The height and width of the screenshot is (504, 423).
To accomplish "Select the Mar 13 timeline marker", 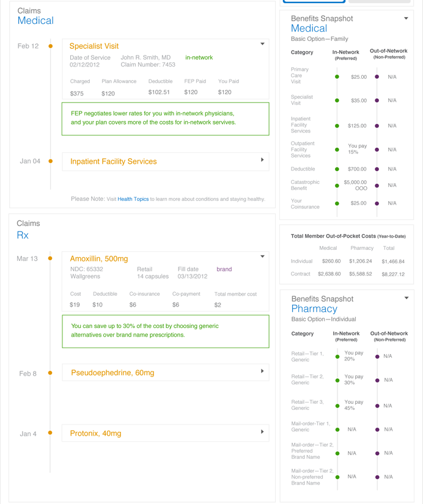I will pos(50,258).
